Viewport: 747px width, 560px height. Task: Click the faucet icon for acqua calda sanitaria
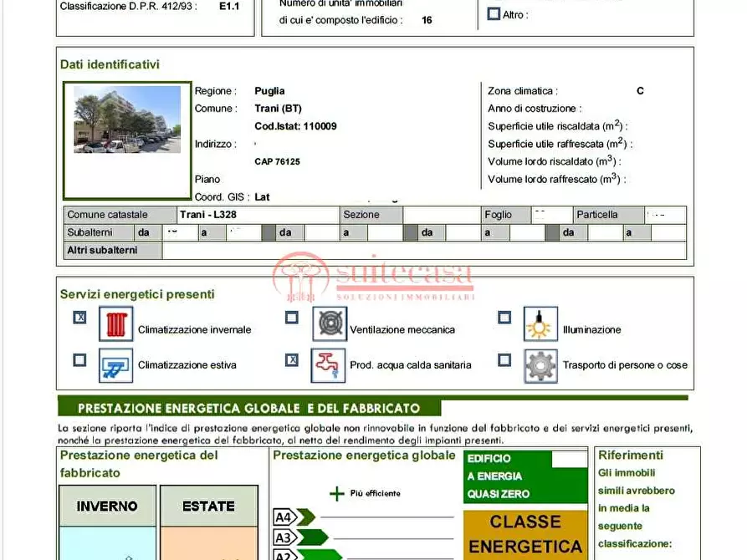329,365
